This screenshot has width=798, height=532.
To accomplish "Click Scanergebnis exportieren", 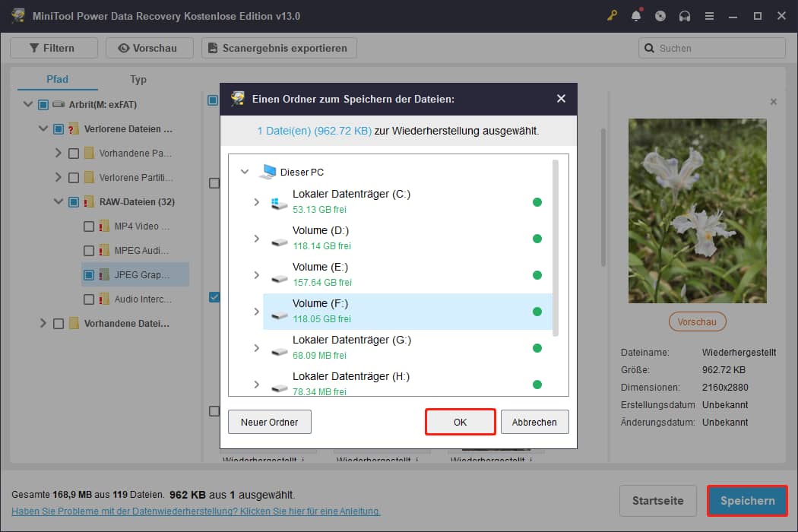I will (279, 48).
